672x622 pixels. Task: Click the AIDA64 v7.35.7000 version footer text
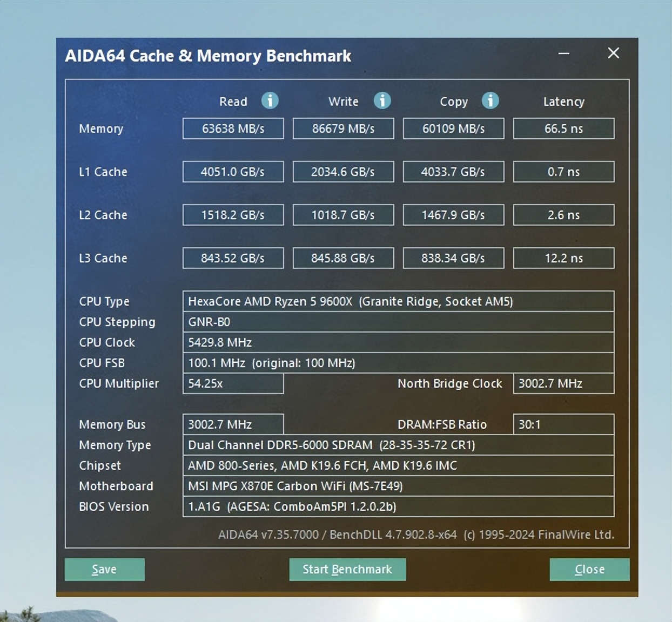tap(416, 535)
